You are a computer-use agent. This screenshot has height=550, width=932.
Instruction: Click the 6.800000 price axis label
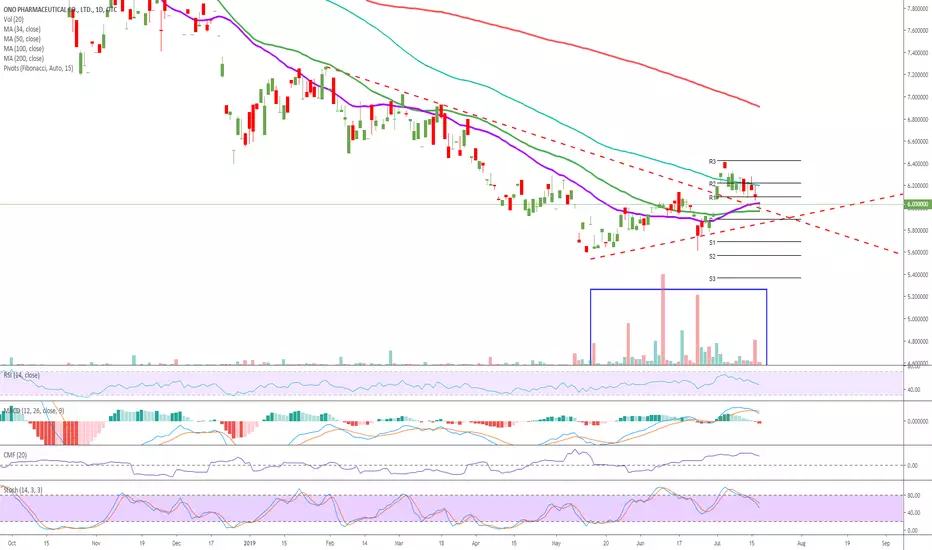(x=918, y=120)
